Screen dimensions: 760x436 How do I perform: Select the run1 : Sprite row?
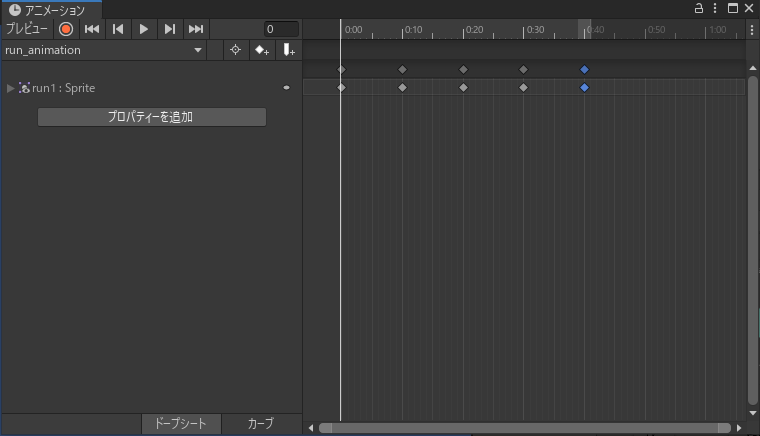tap(151, 88)
